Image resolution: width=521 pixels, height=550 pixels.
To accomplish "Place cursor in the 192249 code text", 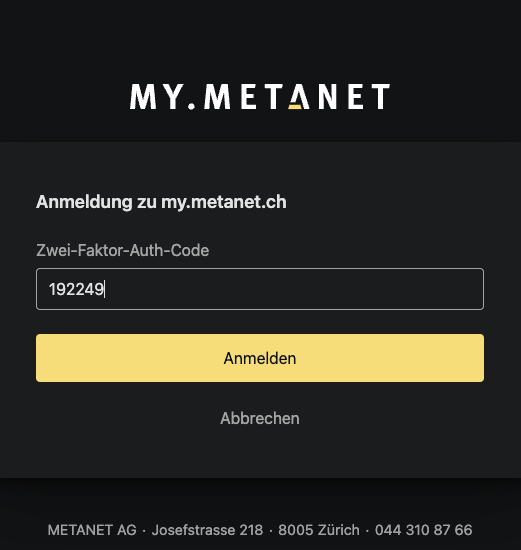I will pyautogui.click(x=76, y=289).
